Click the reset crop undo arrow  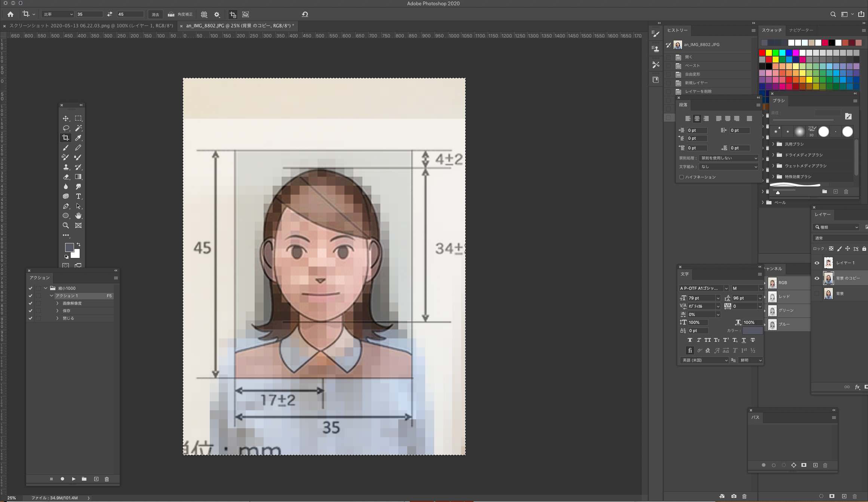pyautogui.click(x=305, y=14)
